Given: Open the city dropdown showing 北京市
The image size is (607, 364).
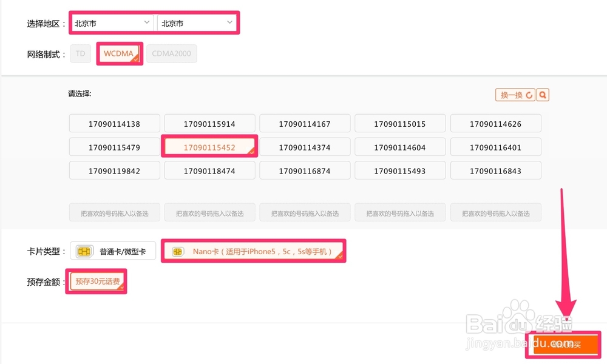Looking at the screenshot, I should tap(197, 23).
